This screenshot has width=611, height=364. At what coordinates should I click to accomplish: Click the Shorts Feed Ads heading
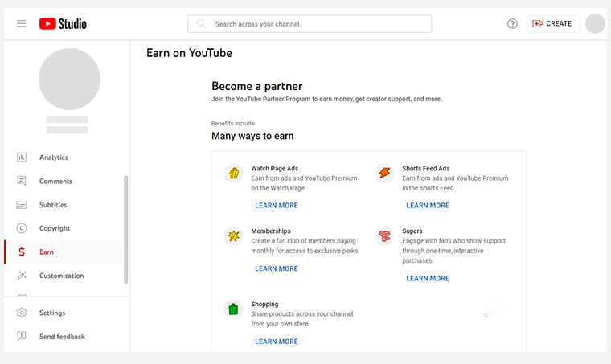(426, 168)
